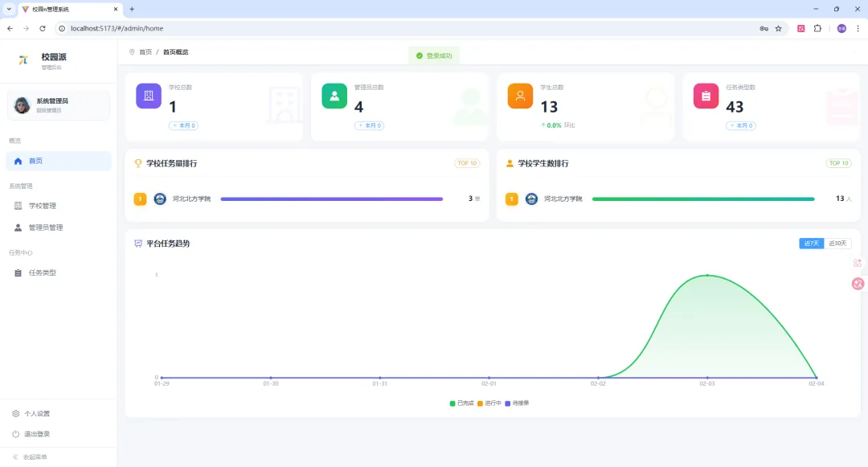Click the system administrator avatar
Viewport: 868px width, 467px height.
coord(22,105)
